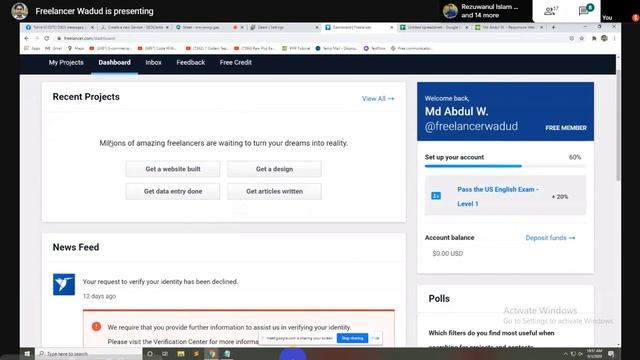Click the browser forward arrow
The width and height of the screenshot is (640, 360).
coord(37,38)
